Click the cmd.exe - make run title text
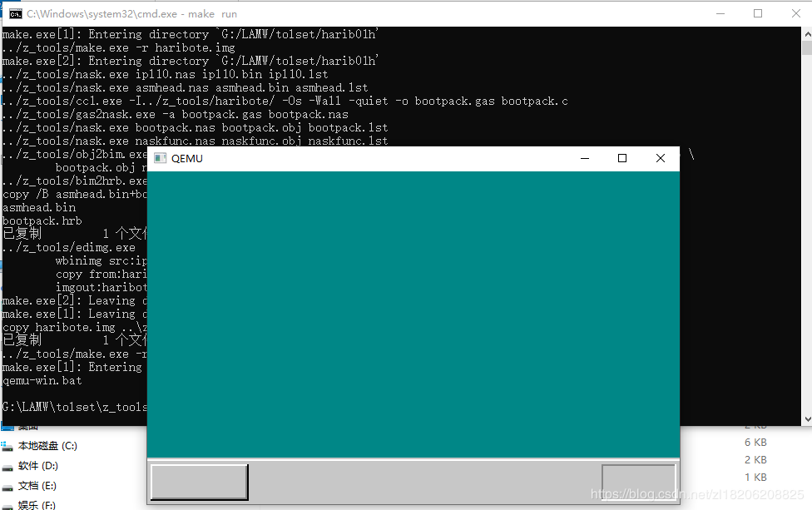Image resolution: width=812 pixels, height=510 pixels. pyautogui.click(x=132, y=14)
